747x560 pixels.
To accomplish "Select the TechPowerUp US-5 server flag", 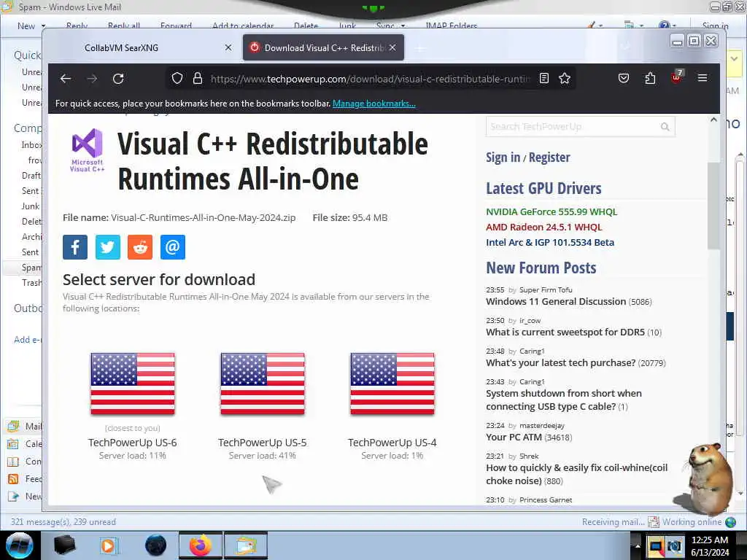I will [x=263, y=384].
